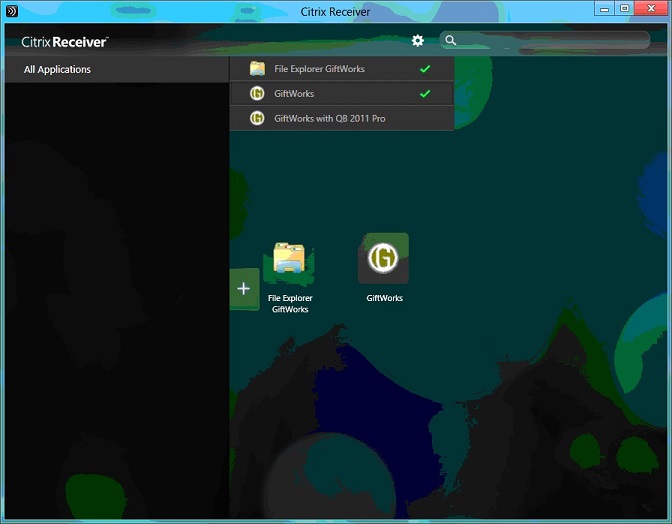672x524 pixels.
Task: Open the settings gear icon
Action: click(x=418, y=41)
